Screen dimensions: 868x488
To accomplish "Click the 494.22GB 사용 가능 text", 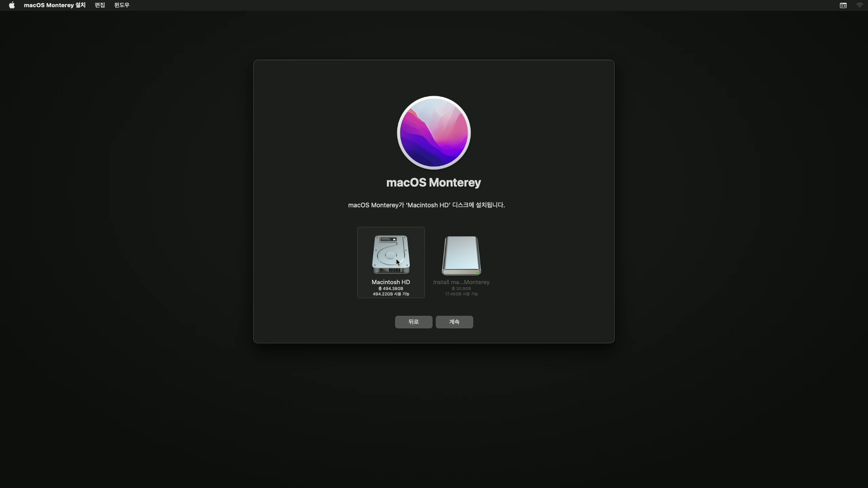I will tap(391, 294).
